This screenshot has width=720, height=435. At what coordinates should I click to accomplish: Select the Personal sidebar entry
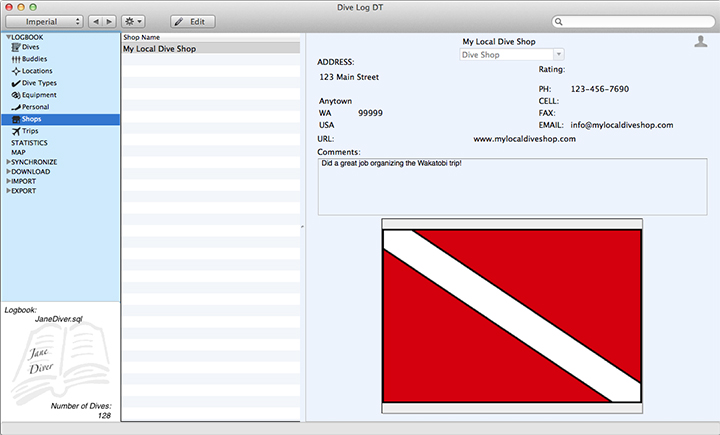pyautogui.click(x=35, y=107)
